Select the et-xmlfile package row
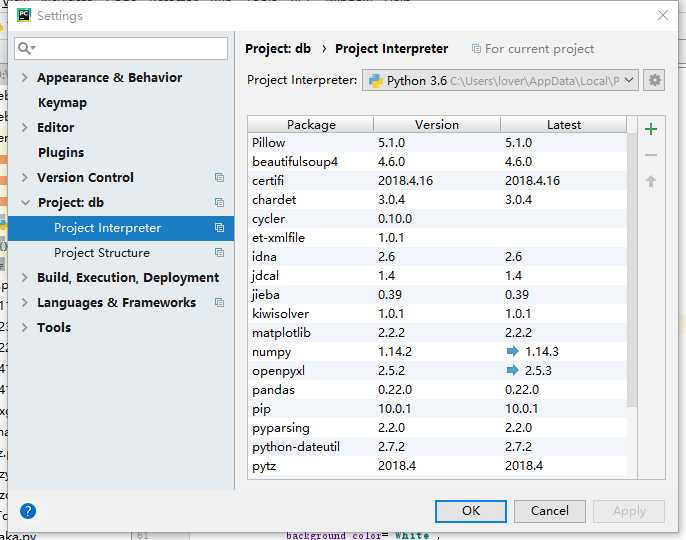The width and height of the screenshot is (686, 540). 437,238
